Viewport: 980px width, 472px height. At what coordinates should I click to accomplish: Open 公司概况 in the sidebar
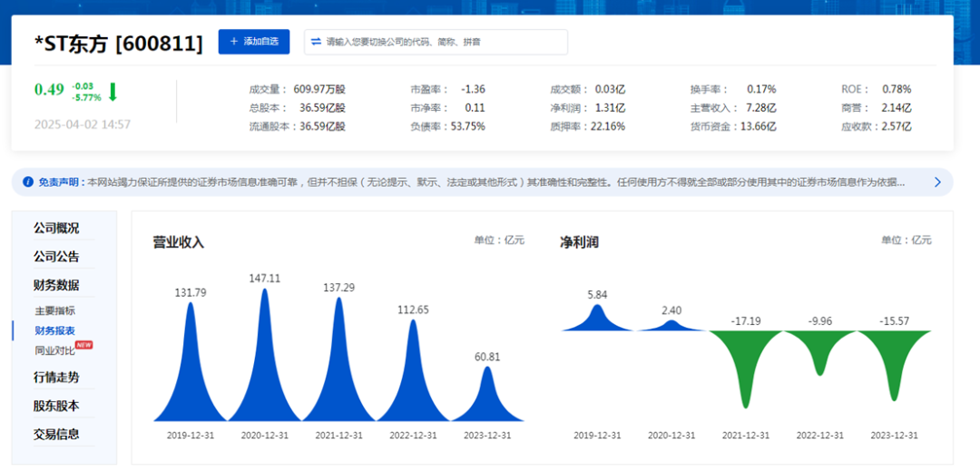click(x=56, y=228)
